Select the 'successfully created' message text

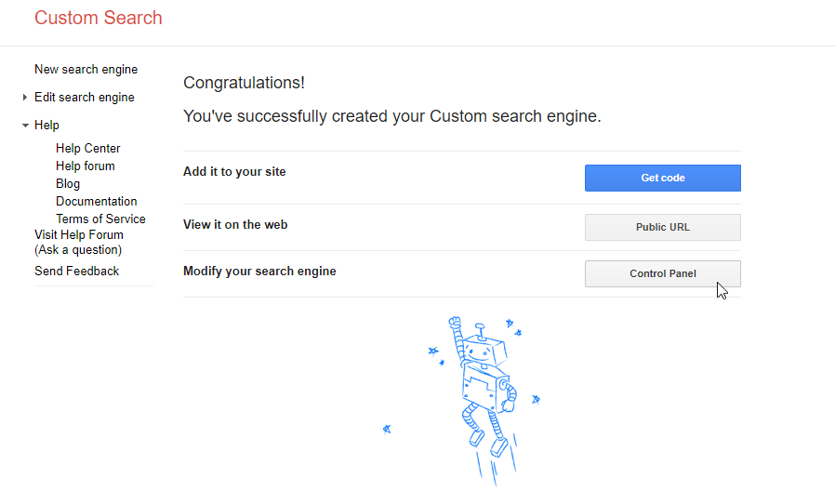tap(392, 116)
